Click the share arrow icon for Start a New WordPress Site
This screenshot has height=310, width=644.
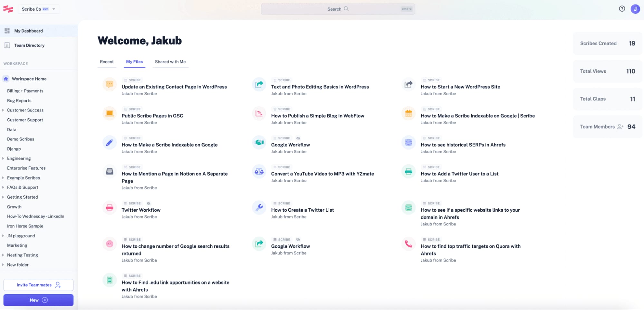coord(409,85)
